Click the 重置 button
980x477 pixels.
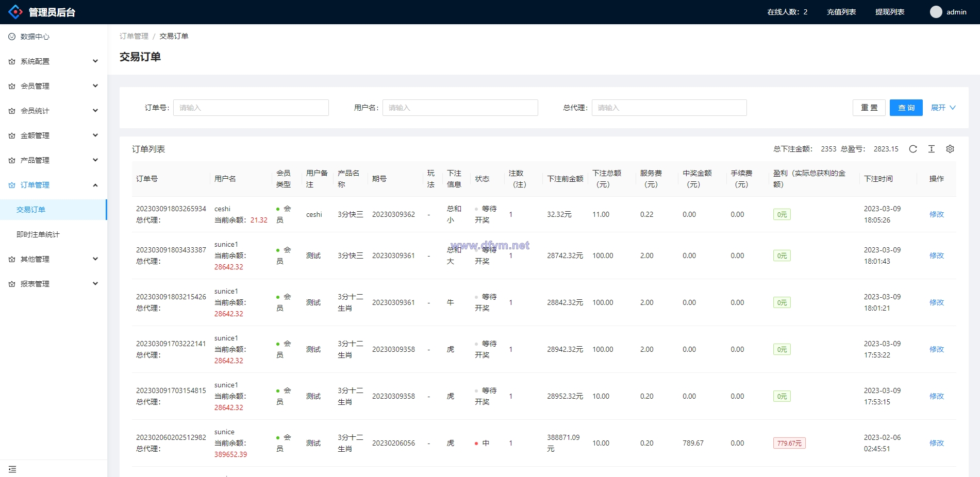pos(869,108)
